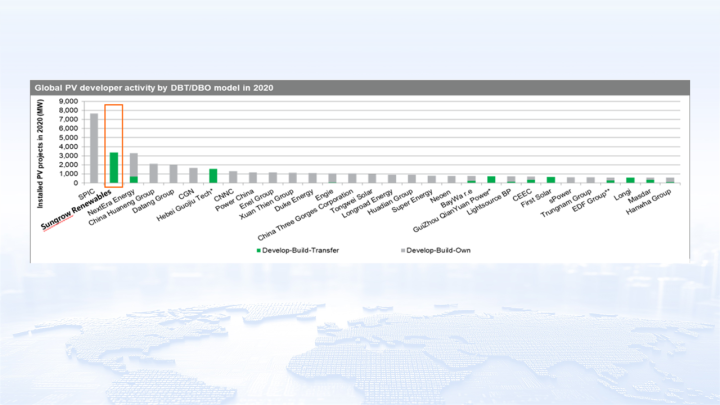Viewport: 720px width, 405px height.
Task: Click the "5,000" y-axis value
Action: coord(68,137)
